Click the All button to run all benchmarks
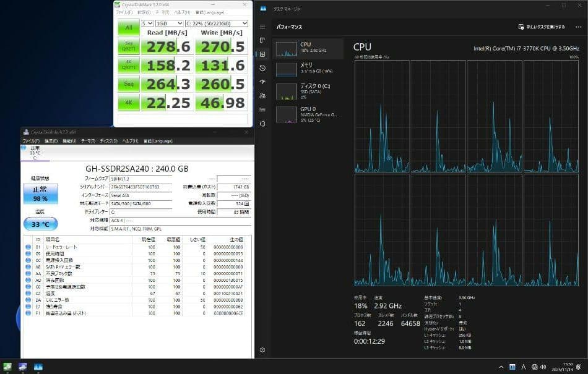The width and height of the screenshot is (588, 374). pos(128,28)
